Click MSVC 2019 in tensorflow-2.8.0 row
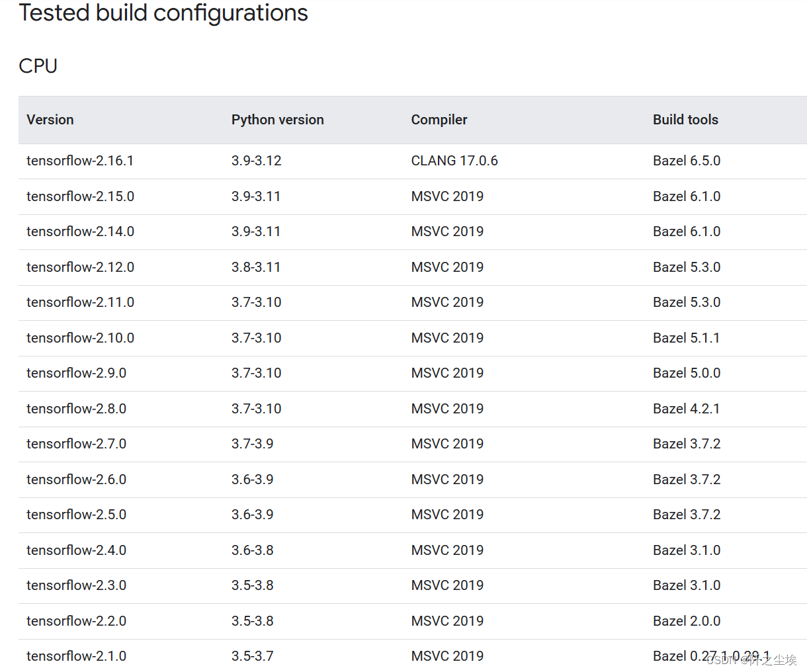Screen dimensions: 807x672 click(447, 409)
